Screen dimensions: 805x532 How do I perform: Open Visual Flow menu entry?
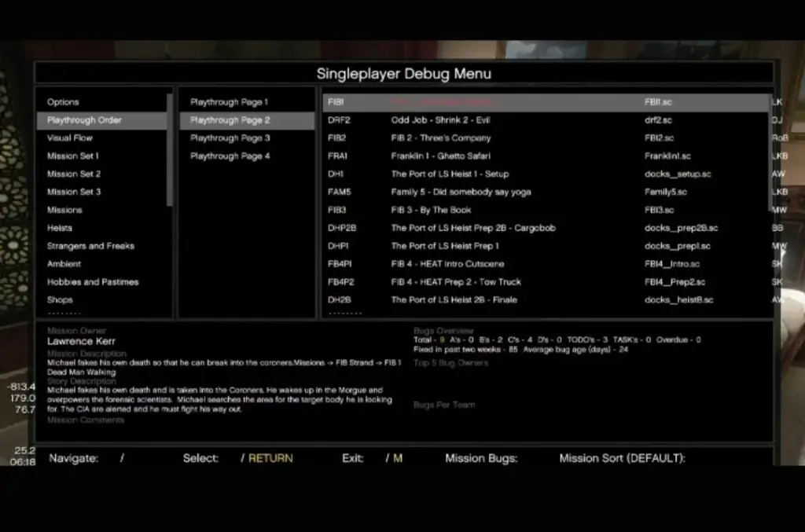coord(70,138)
